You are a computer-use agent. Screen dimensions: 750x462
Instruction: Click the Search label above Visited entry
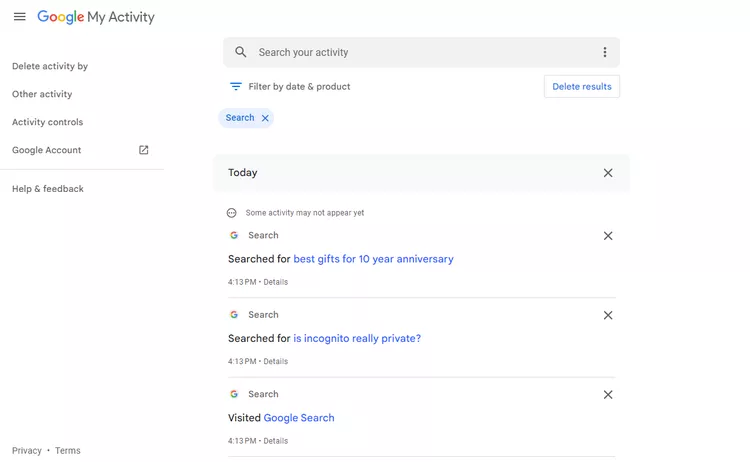click(x=263, y=394)
